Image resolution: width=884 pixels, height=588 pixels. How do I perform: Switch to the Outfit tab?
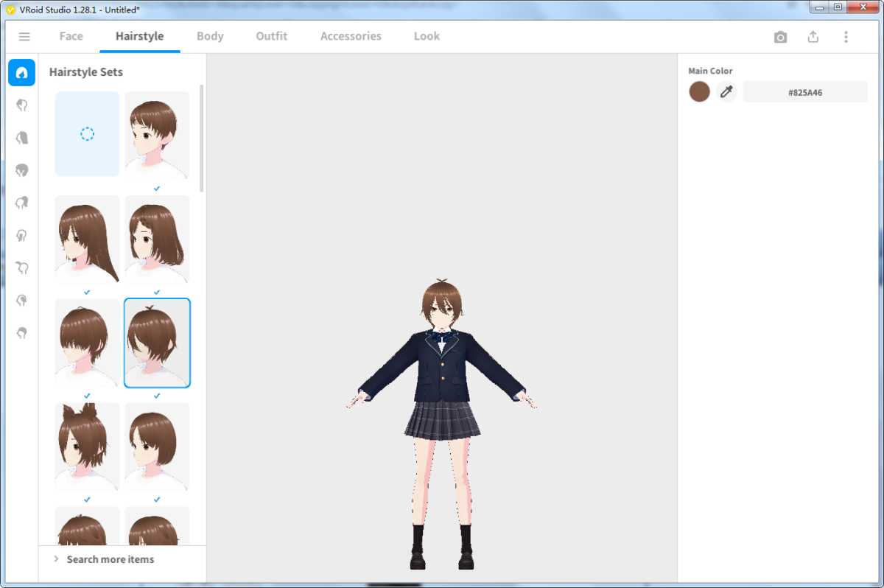271,35
